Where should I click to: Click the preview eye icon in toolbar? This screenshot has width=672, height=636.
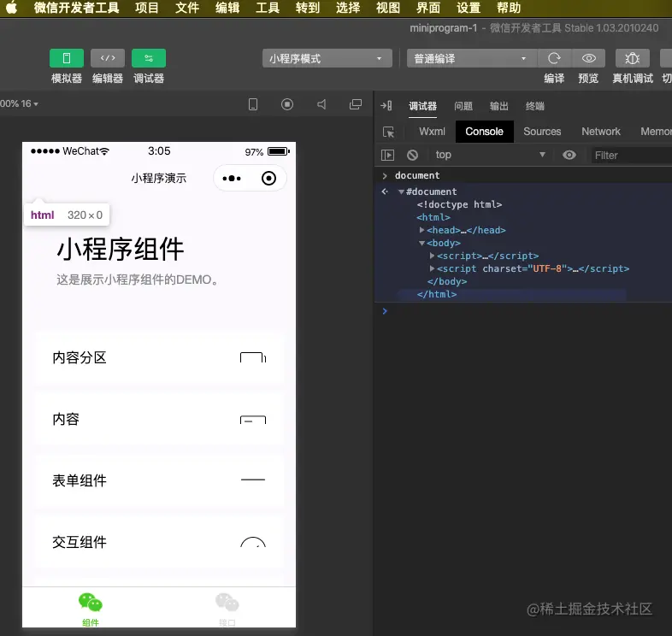coord(588,58)
